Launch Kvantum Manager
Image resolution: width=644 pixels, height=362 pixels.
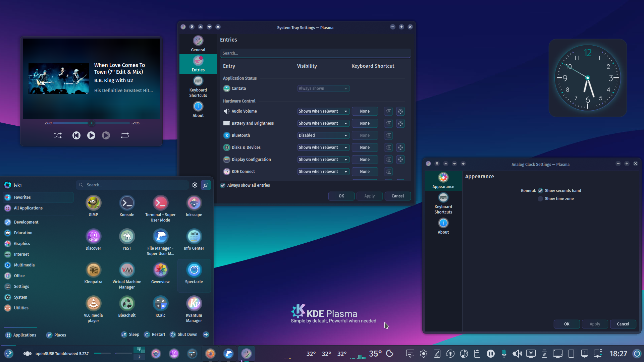coord(194,309)
